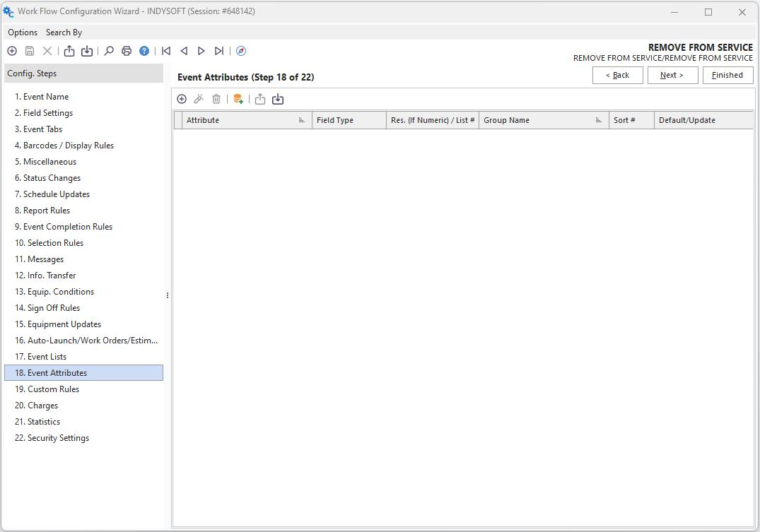Click the Back button

pos(617,75)
